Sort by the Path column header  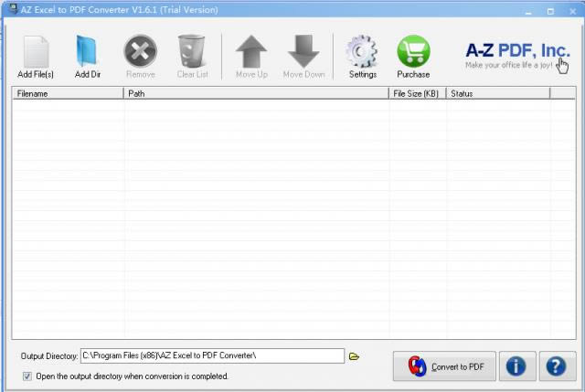[256, 93]
